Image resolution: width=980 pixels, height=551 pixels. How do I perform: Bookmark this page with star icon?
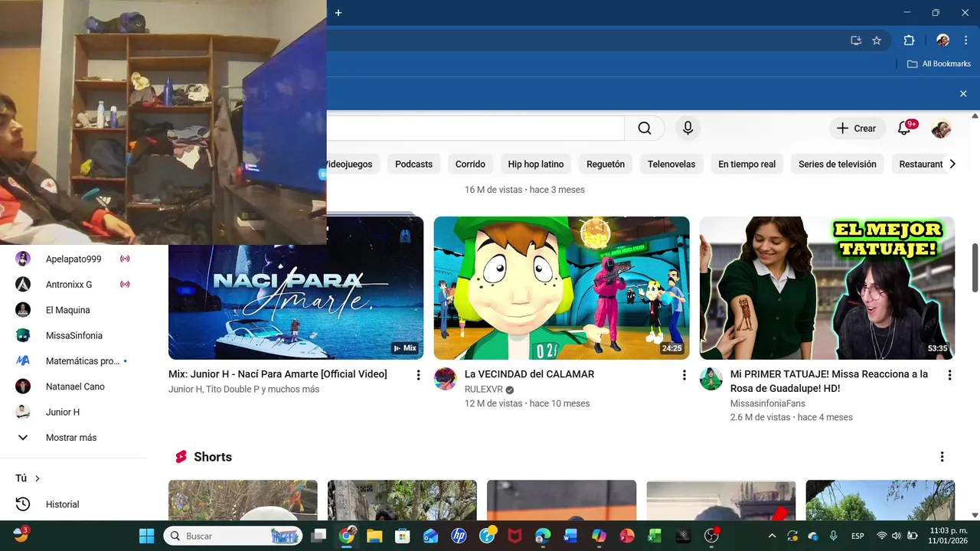coord(877,41)
